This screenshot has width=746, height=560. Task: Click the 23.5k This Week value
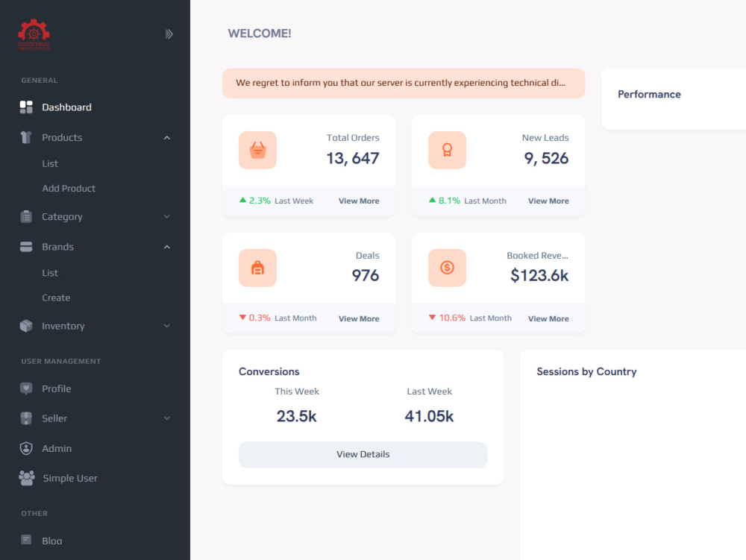pyautogui.click(x=296, y=416)
